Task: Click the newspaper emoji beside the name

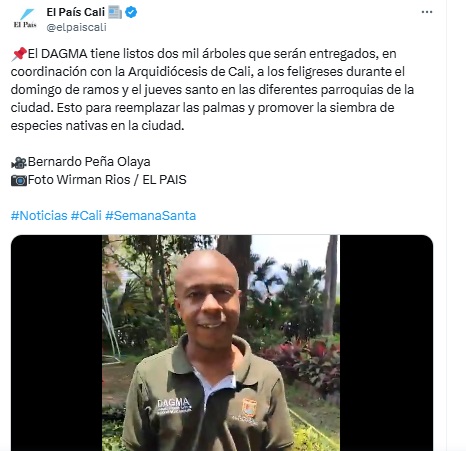Action: pos(115,13)
